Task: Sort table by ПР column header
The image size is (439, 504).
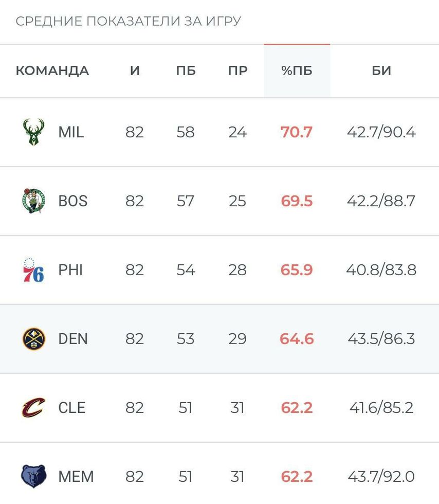Action: 237,70
